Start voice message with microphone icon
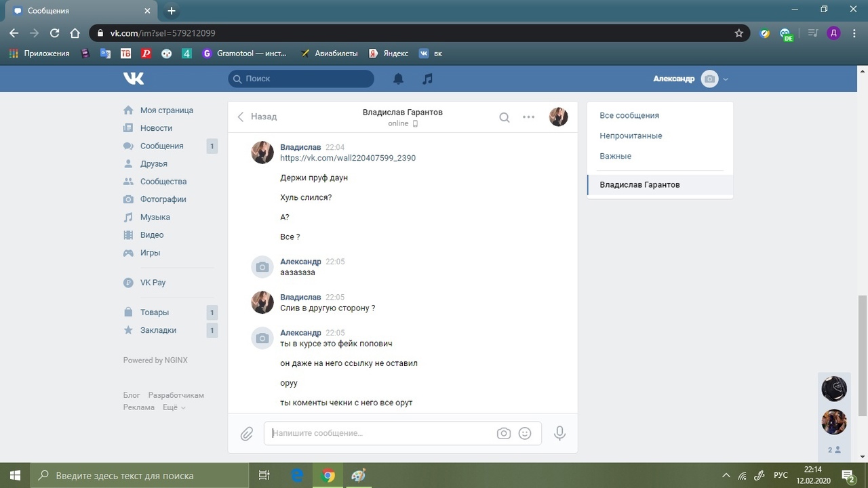Viewport: 868px width, 488px height. 559,433
